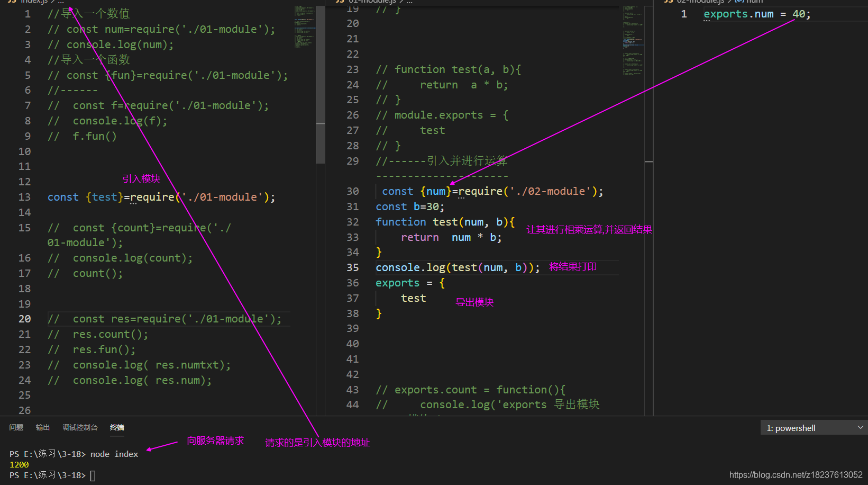Click '//------引入并进行运算' comment line 29
868x485 pixels.
(442, 160)
